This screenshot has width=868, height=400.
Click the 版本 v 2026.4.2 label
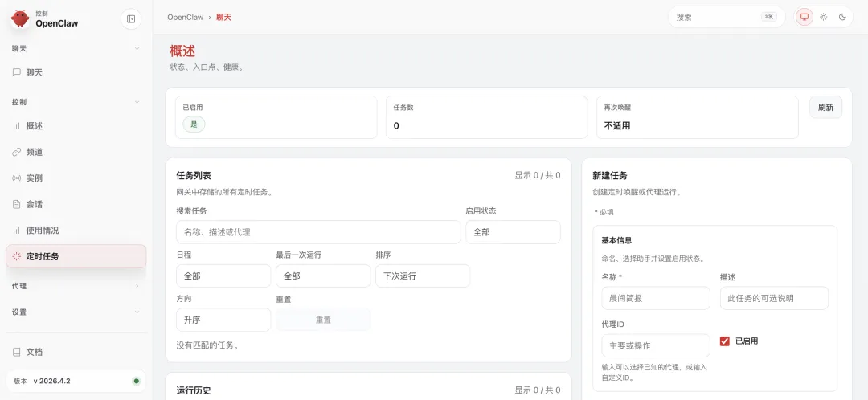coord(42,381)
